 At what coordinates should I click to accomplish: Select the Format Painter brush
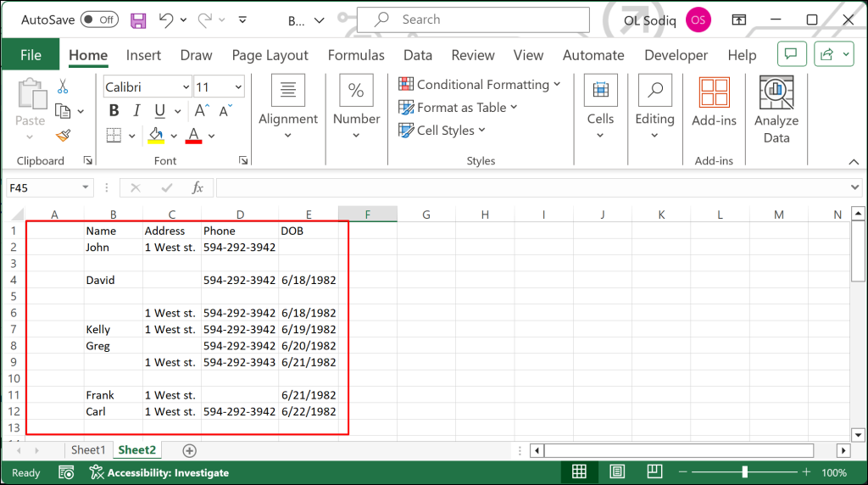click(63, 135)
